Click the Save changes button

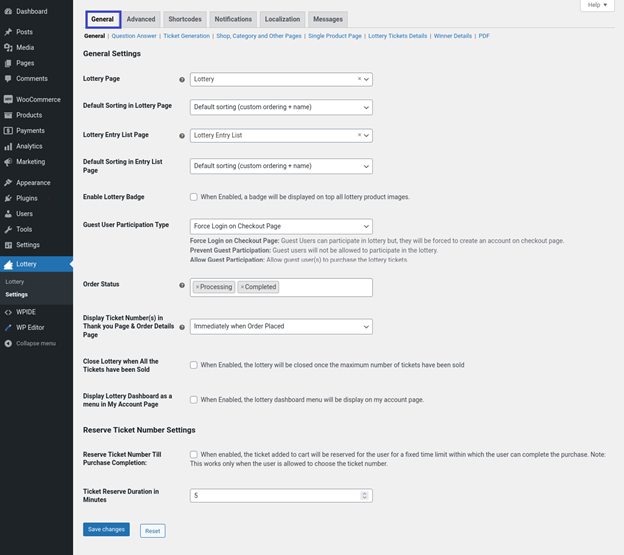[106, 530]
